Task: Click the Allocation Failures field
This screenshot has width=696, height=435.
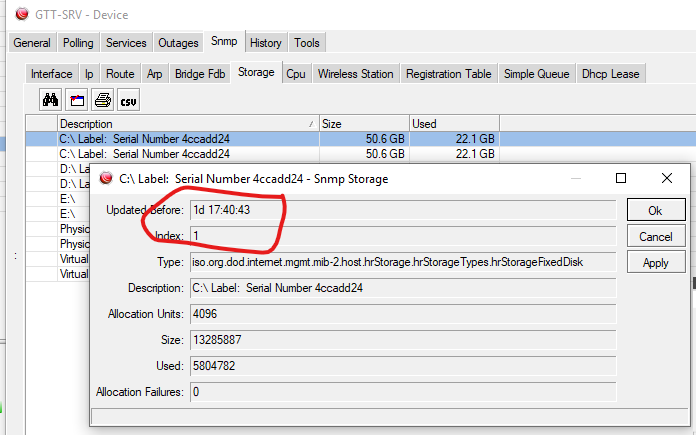Action: tap(403, 392)
